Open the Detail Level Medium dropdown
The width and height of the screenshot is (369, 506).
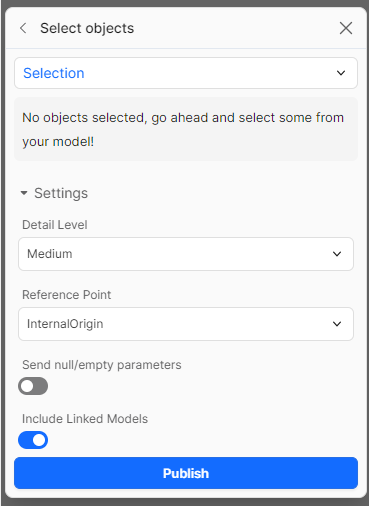click(x=186, y=254)
